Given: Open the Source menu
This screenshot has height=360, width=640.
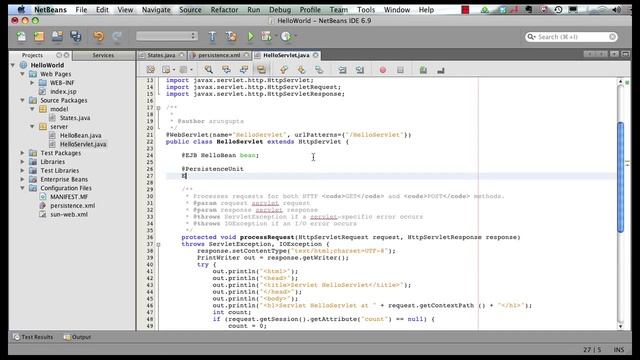Looking at the screenshot, I should (190, 9).
